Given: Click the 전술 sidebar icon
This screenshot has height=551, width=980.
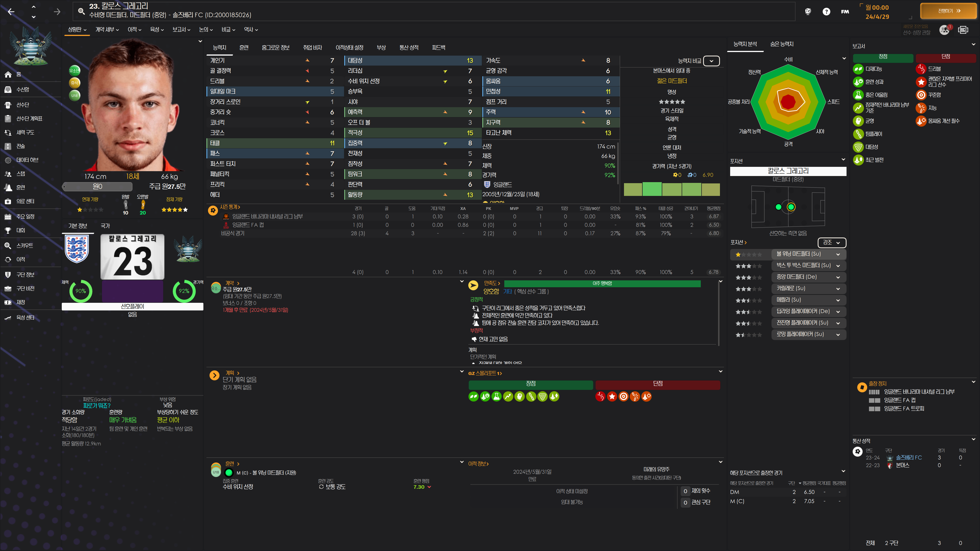Looking at the screenshot, I should [x=8, y=146].
